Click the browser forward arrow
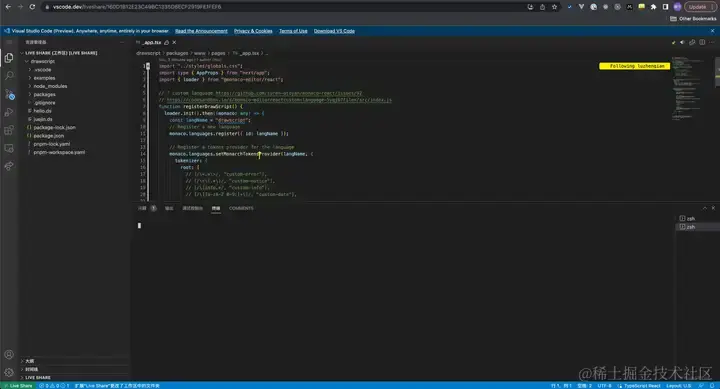The width and height of the screenshot is (720, 389). (x=20, y=7)
